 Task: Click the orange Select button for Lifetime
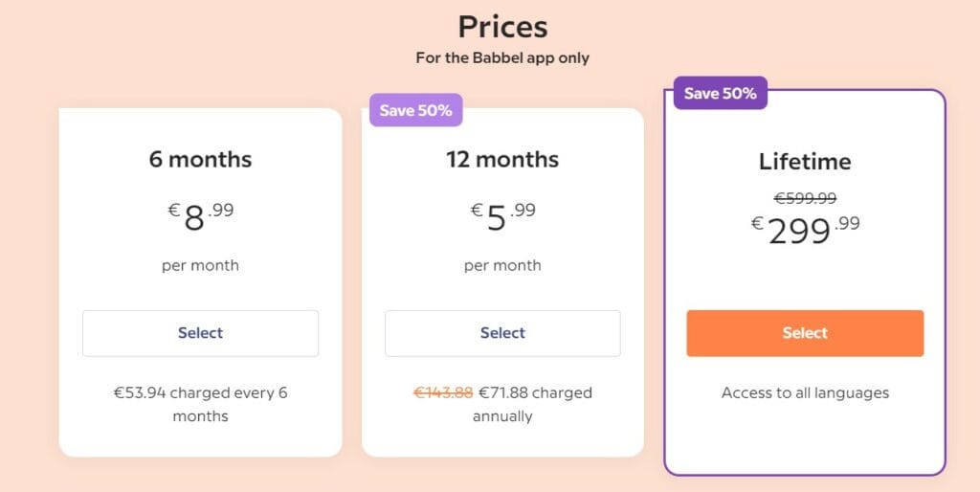tap(805, 333)
